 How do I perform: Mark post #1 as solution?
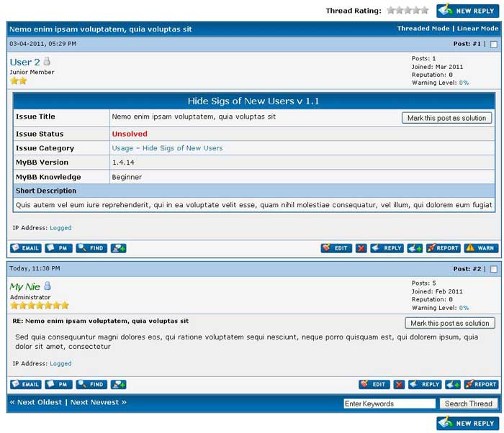coord(447,118)
